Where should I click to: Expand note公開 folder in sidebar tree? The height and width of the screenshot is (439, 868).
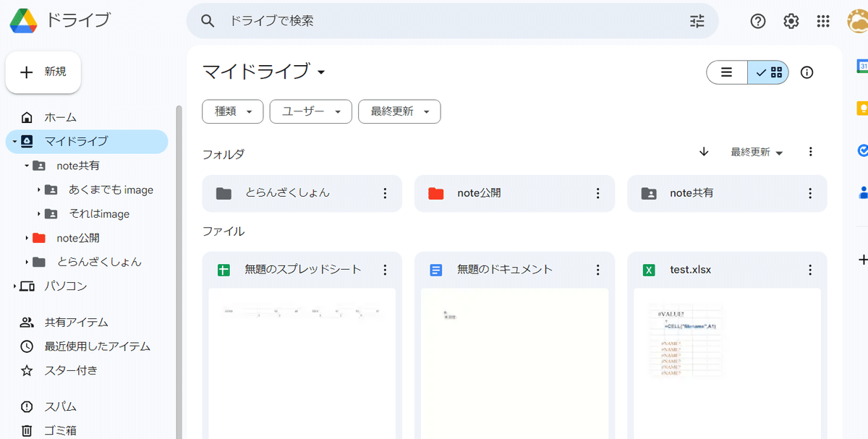tap(27, 238)
